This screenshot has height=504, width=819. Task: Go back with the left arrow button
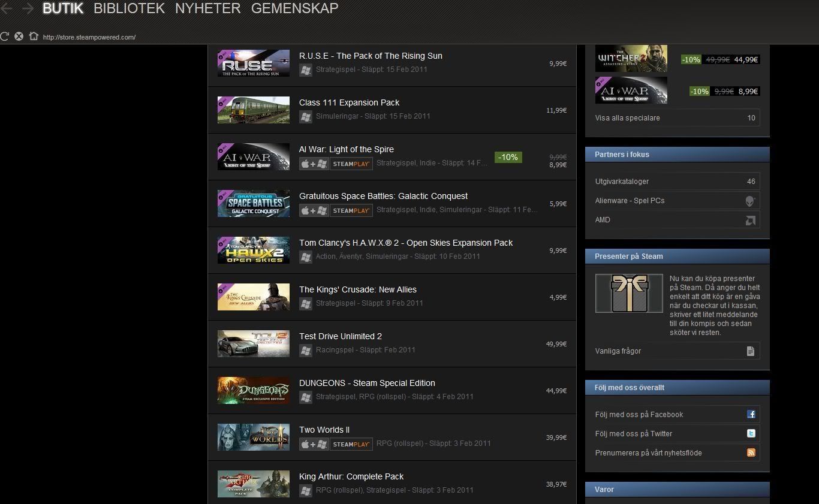click(7, 8)
